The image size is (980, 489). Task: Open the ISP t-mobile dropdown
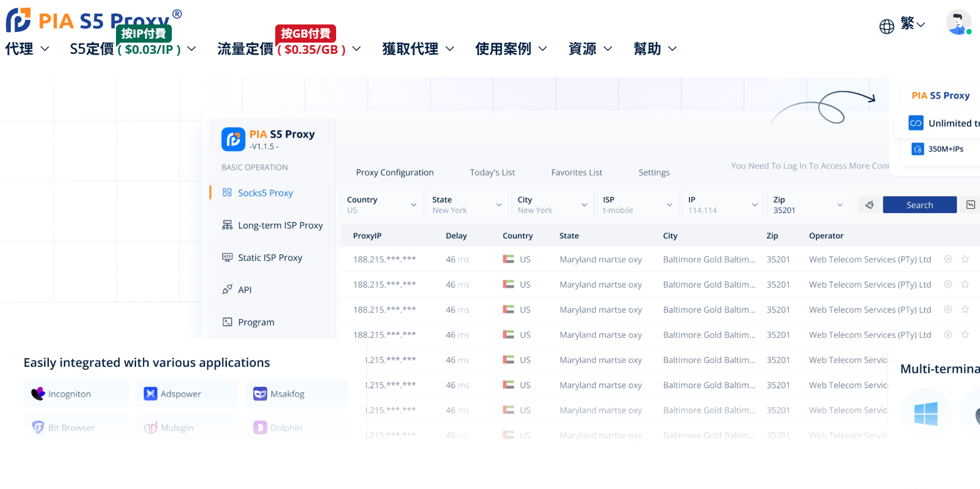coord(638,204)
